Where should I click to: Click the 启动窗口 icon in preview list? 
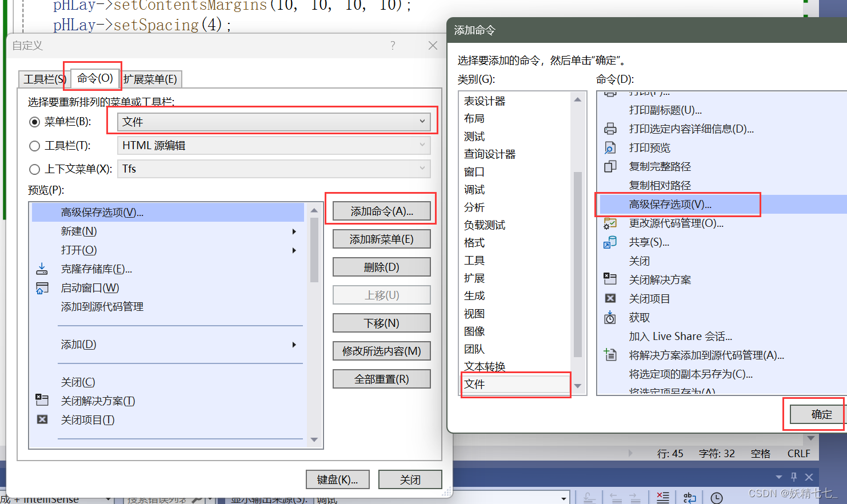(42, 288)
